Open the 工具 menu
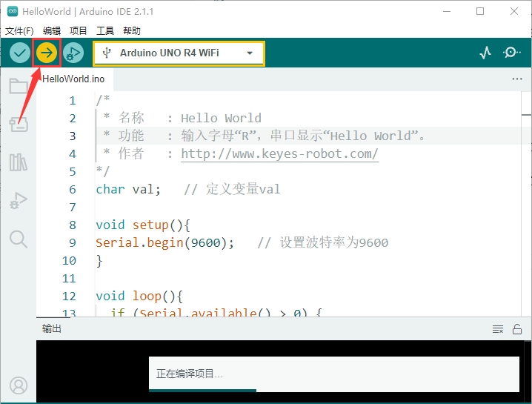This screenshot has width=532, height=404. (104, 31)
